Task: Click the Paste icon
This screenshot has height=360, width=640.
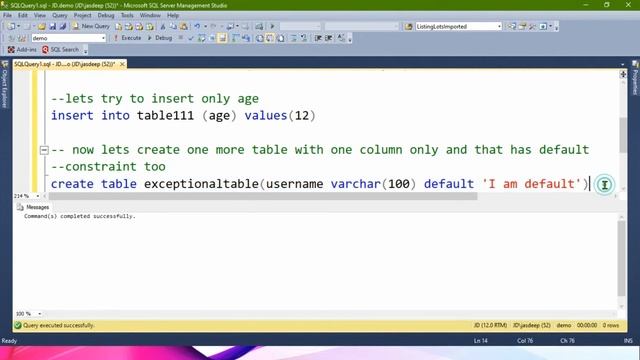Action: coord(183,26)
